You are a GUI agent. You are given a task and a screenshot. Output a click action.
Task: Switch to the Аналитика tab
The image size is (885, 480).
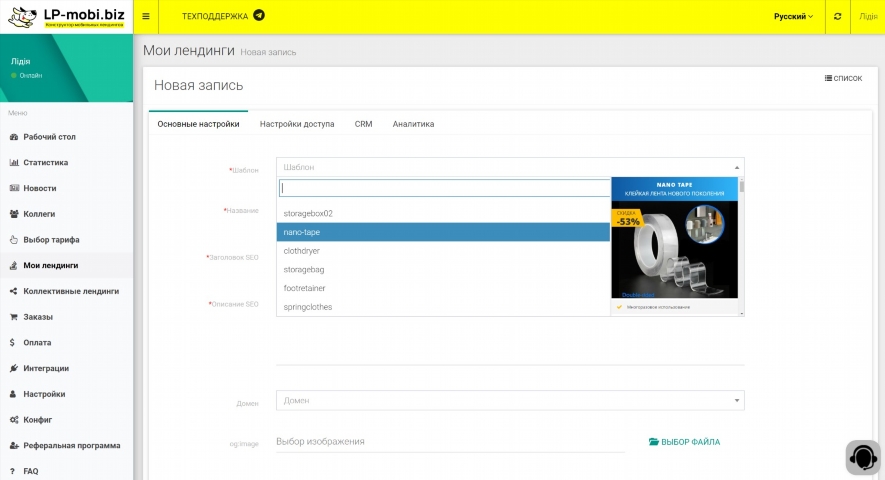(413, 124)
